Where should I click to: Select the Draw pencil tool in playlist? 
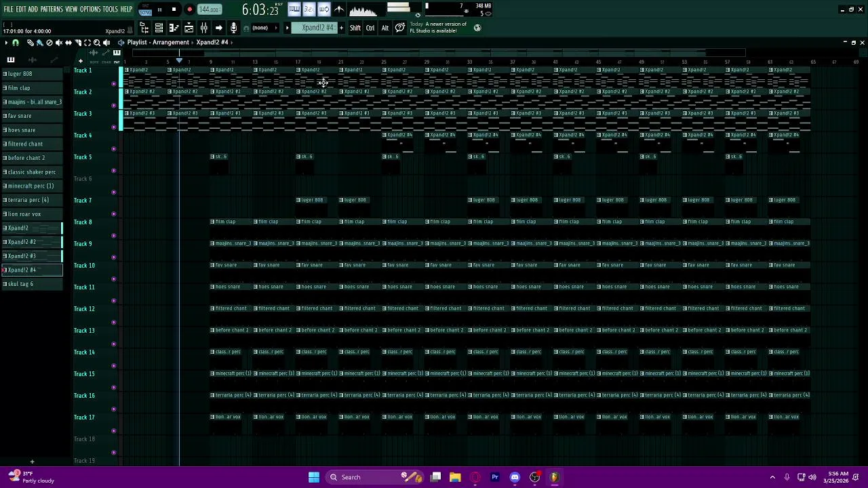click(x=30, y=43)
